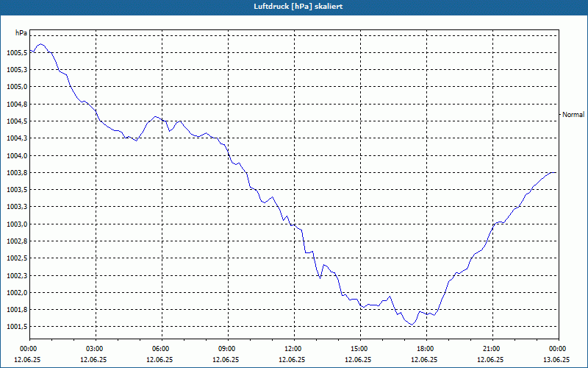Select the y-axis value 1003,5
The width and height of the screenshot is (588, 368).
coord(17,190)
